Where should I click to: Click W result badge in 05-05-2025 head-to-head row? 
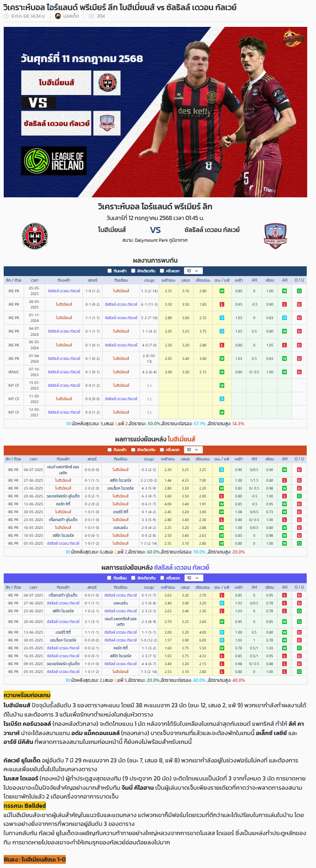[222, 291]
